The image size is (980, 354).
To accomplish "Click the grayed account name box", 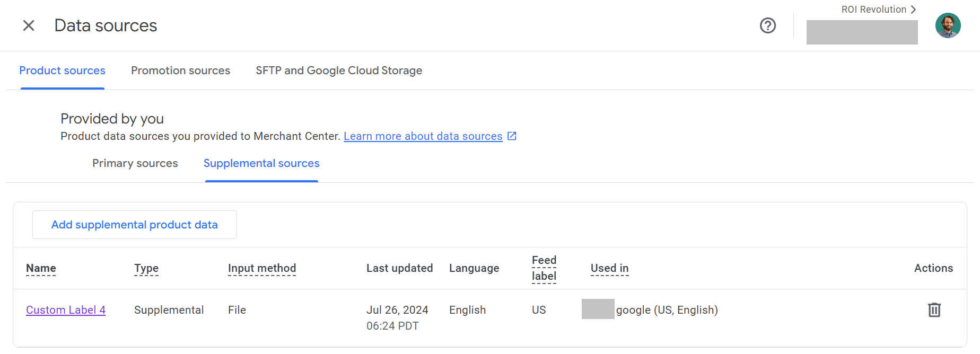I will point(862,32).
